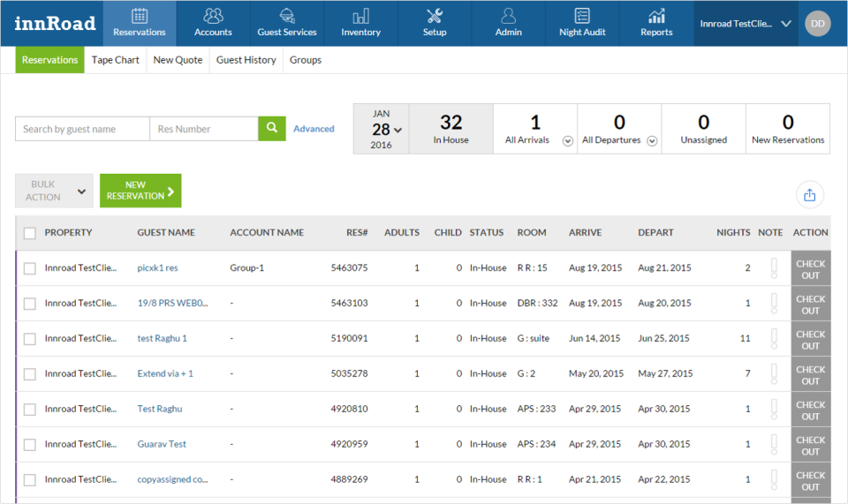Open the Inventory bar chart icon
Screen dimensions: 848x504
click(360, 16)
